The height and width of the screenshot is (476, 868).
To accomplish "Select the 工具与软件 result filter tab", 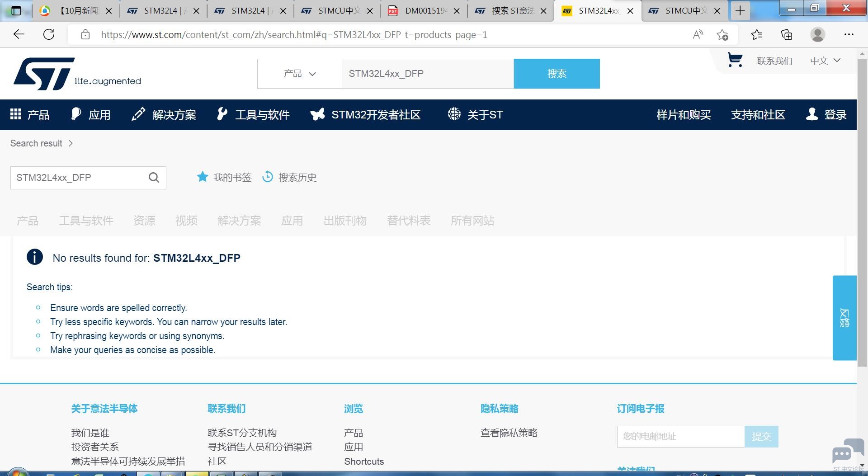I will [x=86, y=221].
